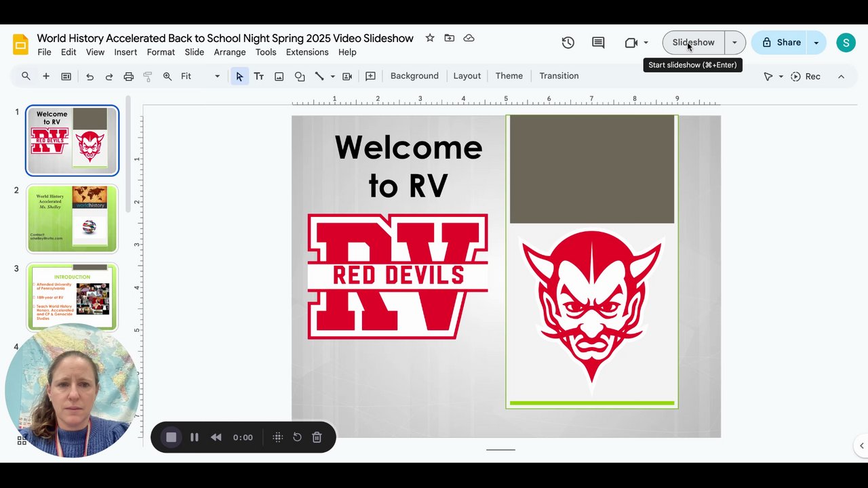Viewport: 868px width, 488px height.
Task: Click the Add comment toolbar icon
Action: pos(370,77)
